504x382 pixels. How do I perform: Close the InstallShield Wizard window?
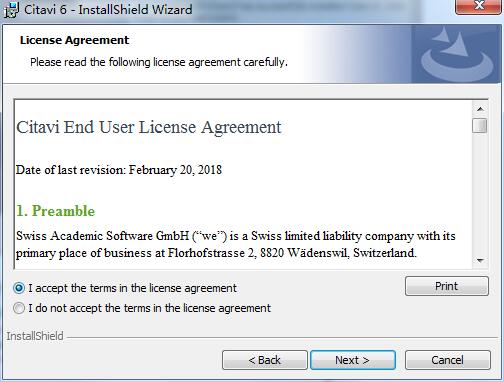pos(479,6)
